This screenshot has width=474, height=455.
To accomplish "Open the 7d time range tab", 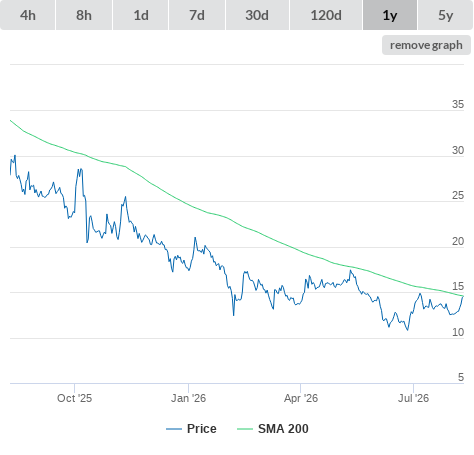I will point(197,15).
